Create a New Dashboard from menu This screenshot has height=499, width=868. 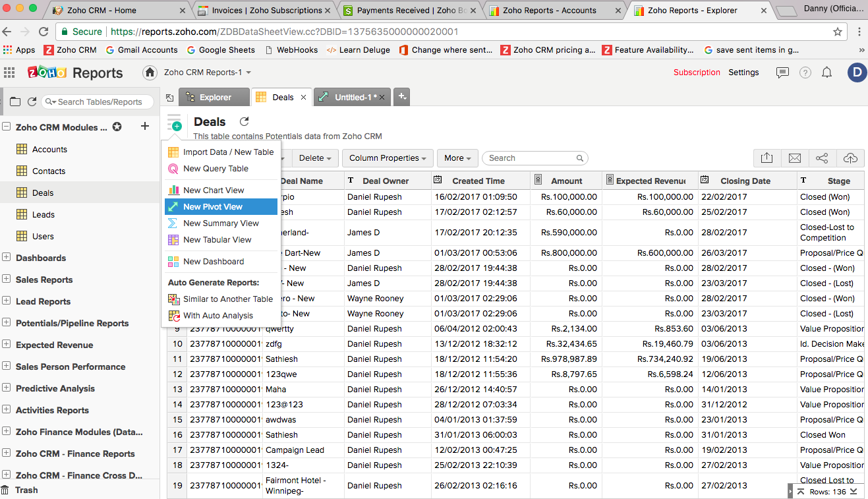221,262
